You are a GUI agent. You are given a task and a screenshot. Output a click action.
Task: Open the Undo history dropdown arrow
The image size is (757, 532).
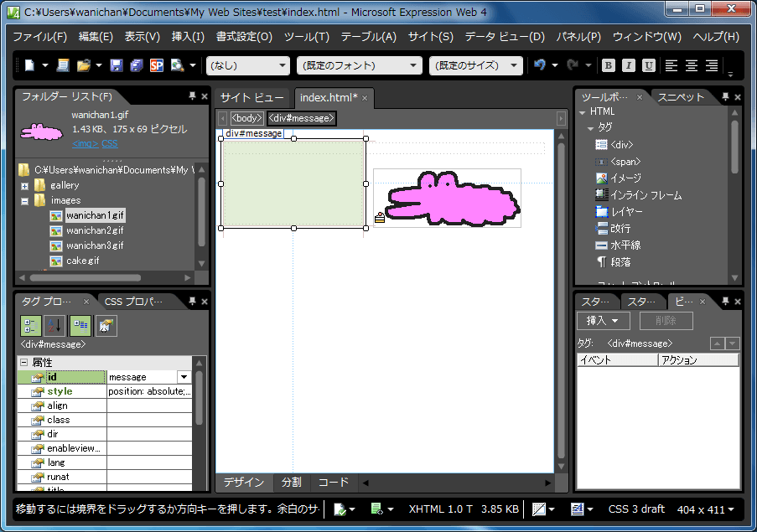click(555, 65)
